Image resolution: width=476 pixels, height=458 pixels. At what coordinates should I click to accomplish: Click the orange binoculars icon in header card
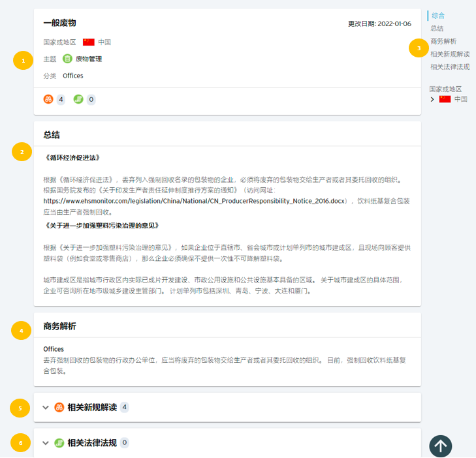[48, 99]
